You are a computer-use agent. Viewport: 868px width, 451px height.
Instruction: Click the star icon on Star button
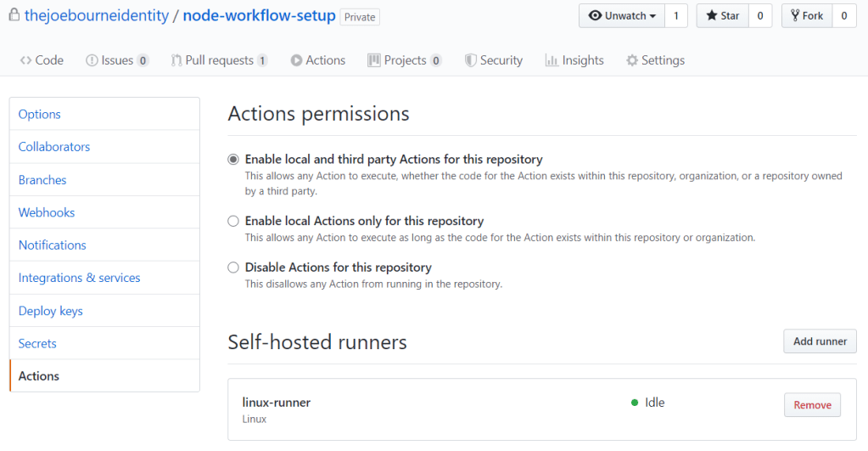click(712, 15)
